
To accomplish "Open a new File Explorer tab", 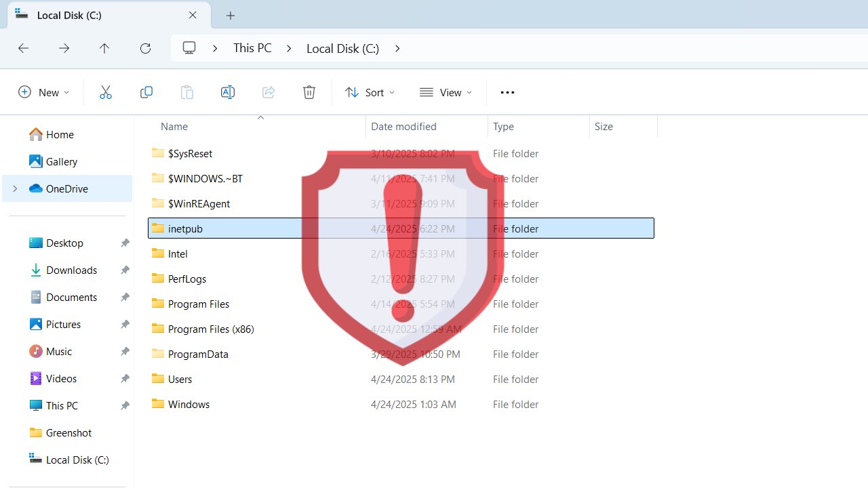I will tap(231, 15).
